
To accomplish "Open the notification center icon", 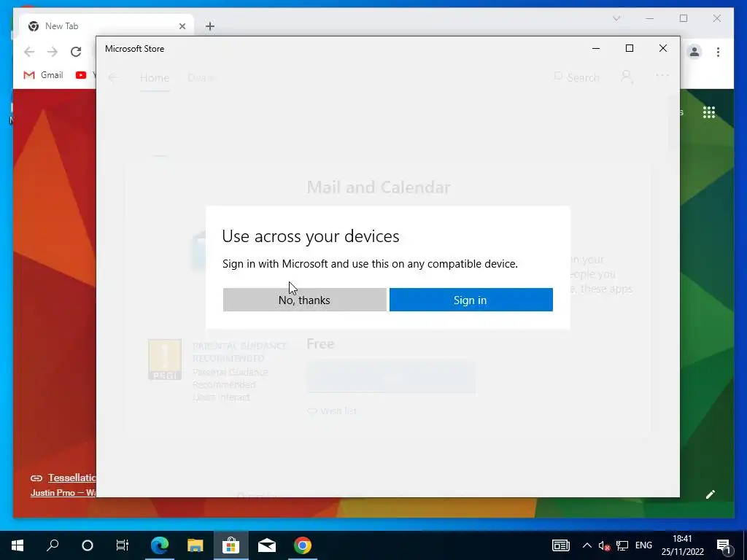I will pos(724,545).
